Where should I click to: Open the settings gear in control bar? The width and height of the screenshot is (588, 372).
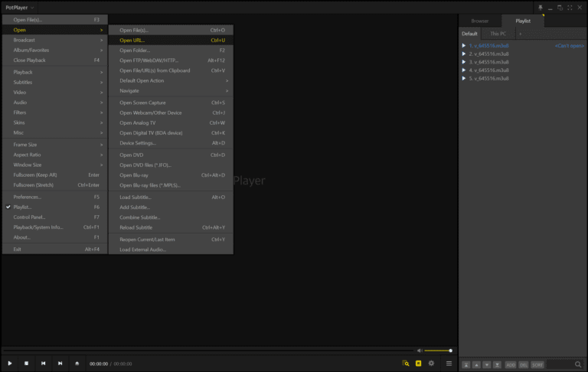[x=432, y=363]
